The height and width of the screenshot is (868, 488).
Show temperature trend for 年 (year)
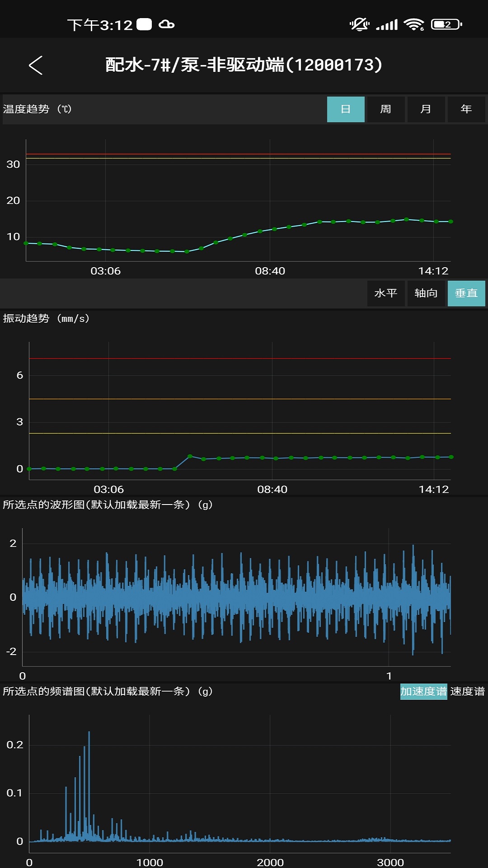pos(466,109)
